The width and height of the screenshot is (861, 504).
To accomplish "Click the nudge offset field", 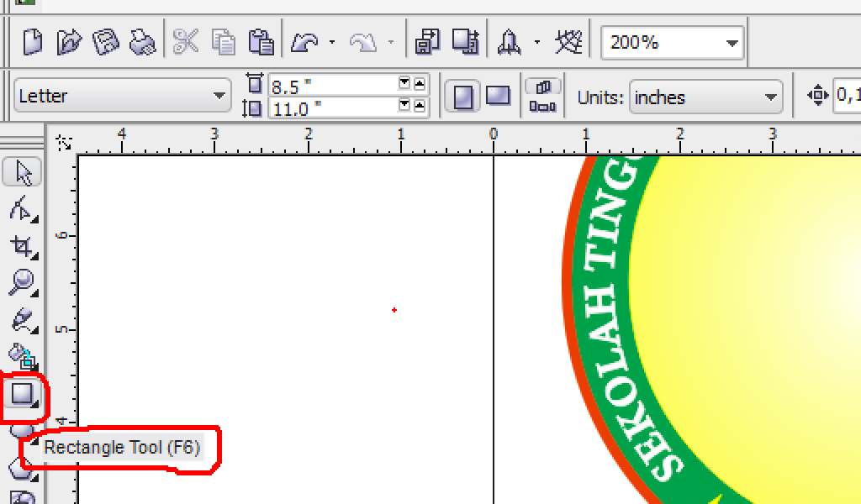I will [x=847, y=96].
